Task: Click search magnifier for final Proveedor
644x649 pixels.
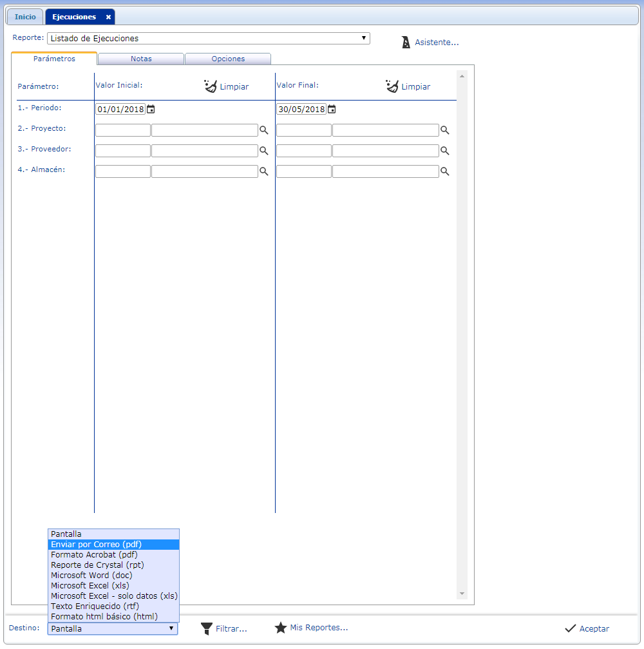Action: 444,151
